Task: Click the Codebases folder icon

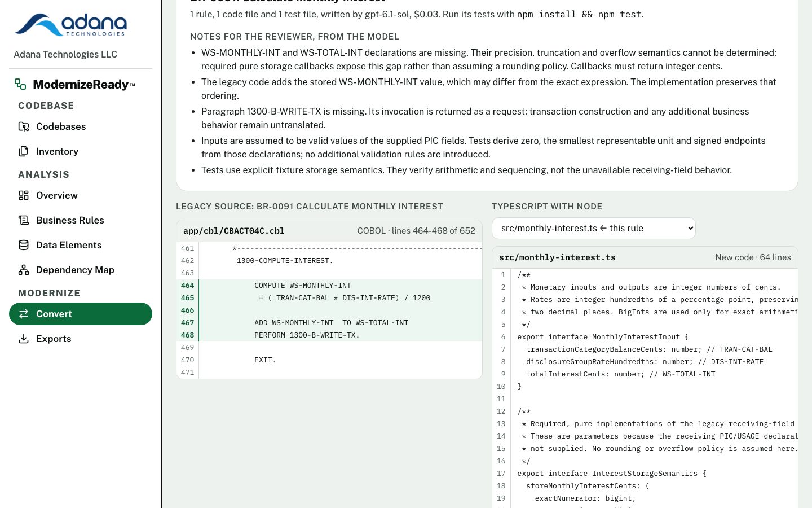Action: 24,126
